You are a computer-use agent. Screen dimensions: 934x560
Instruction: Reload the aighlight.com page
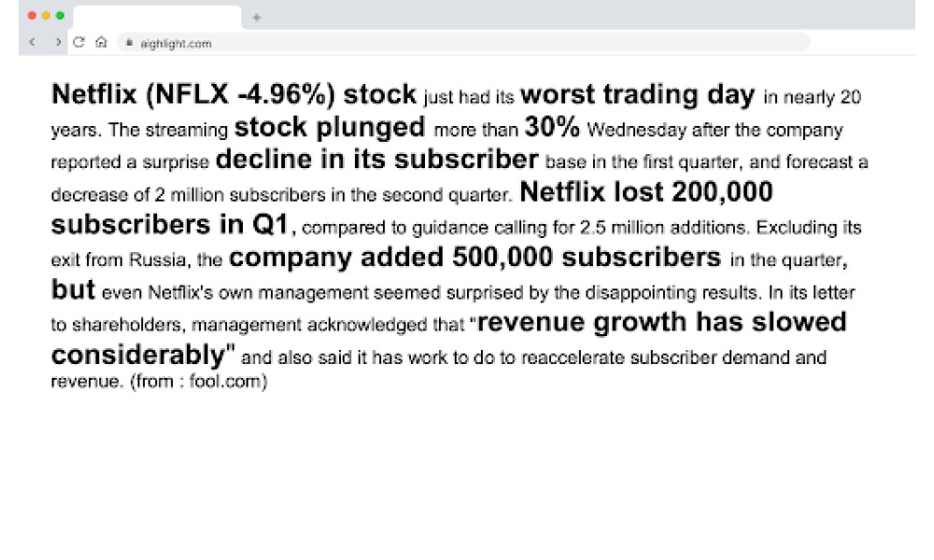(78, 42)
